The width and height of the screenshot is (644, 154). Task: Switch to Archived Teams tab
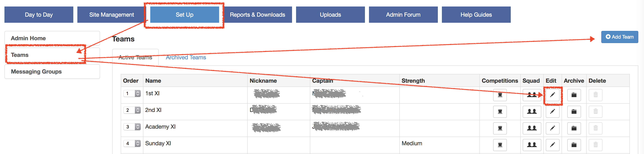click(x=186, y=57)
